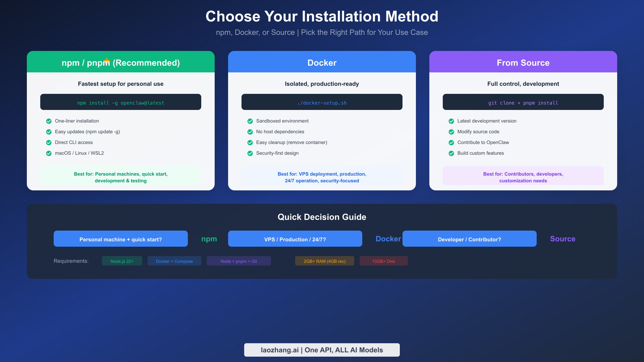Click the "Personal machine + quick start?" button
Image resolution: width=644 pixels, height=362 pixels.
tap(121, 239)
